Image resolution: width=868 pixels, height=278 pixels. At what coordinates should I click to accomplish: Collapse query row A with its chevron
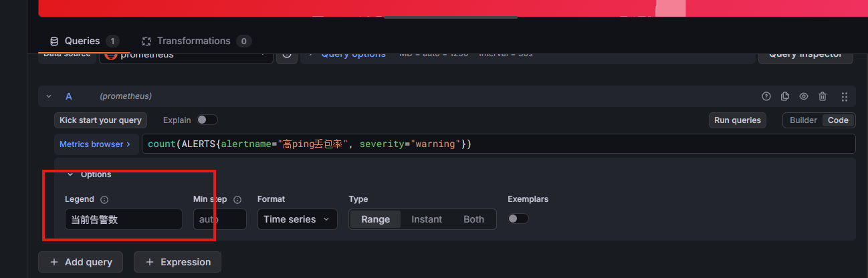(48, 96)
